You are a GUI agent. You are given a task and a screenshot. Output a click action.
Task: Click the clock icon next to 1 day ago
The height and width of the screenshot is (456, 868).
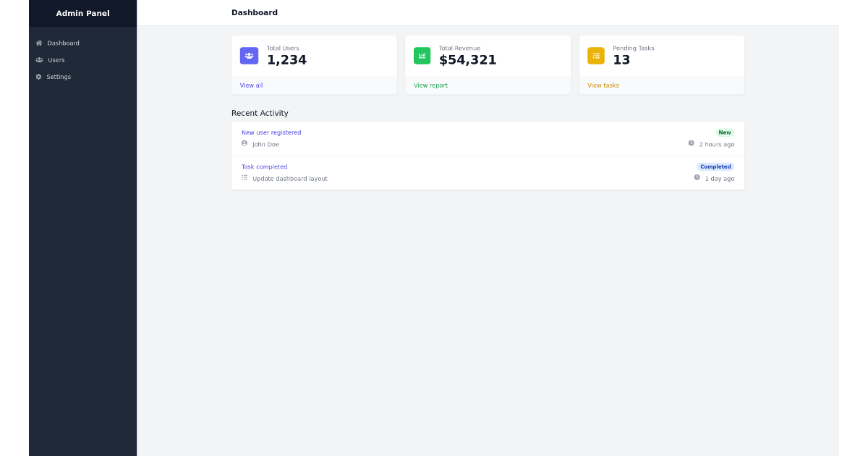click(x=696, y=178)
